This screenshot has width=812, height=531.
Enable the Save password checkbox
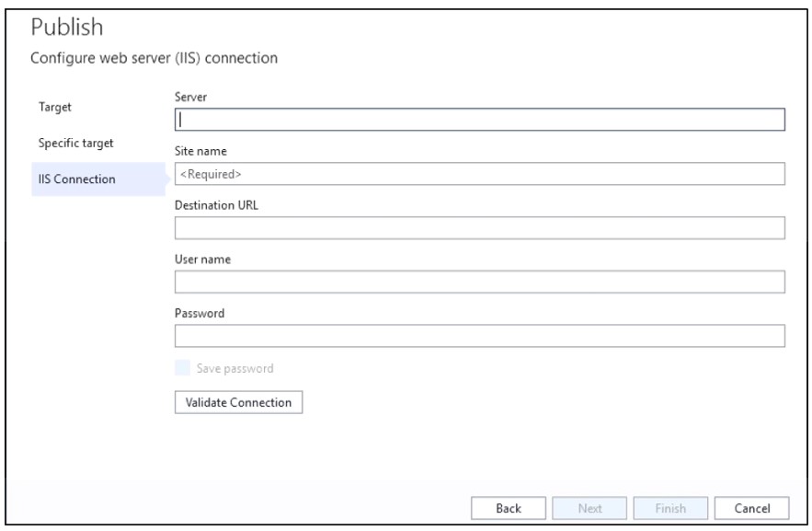coord(182,369)
